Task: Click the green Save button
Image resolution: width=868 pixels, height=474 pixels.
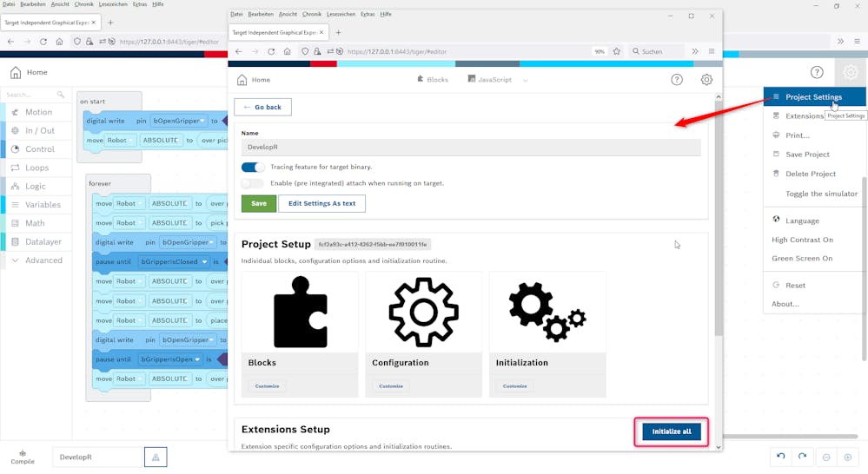Action: coord(259,203)
